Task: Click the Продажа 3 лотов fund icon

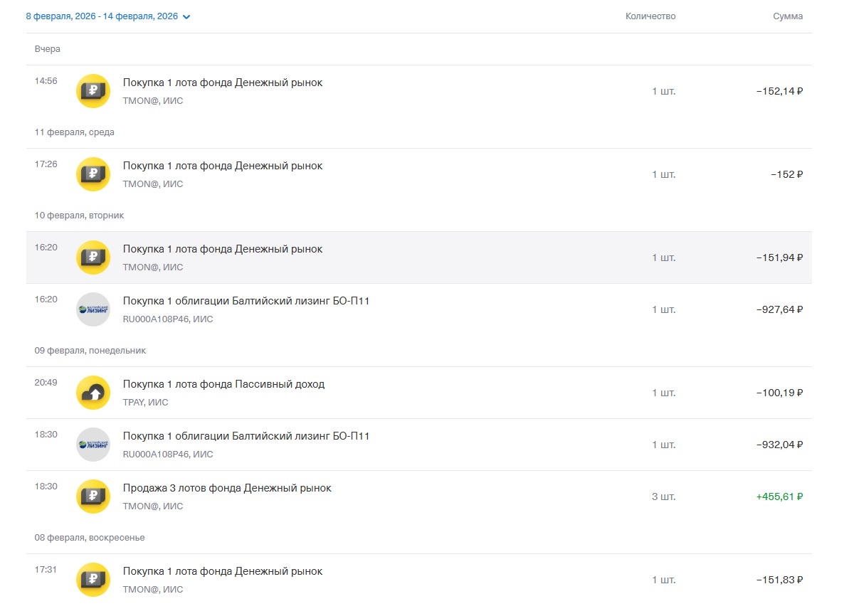Action: [93, 496]
